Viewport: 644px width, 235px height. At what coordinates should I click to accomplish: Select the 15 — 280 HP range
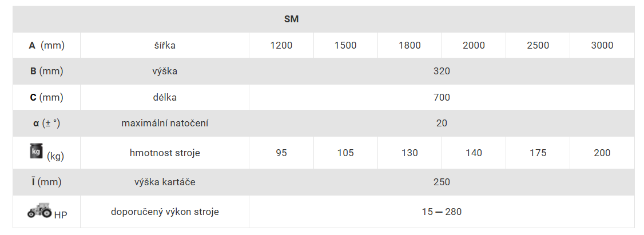click(442, 212)
